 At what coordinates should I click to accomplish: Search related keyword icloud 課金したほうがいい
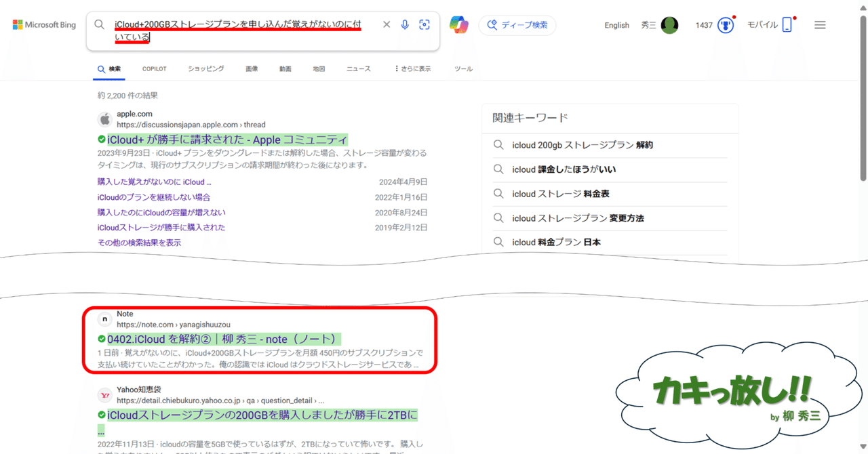pyautogui.click(x=564, y=169)
